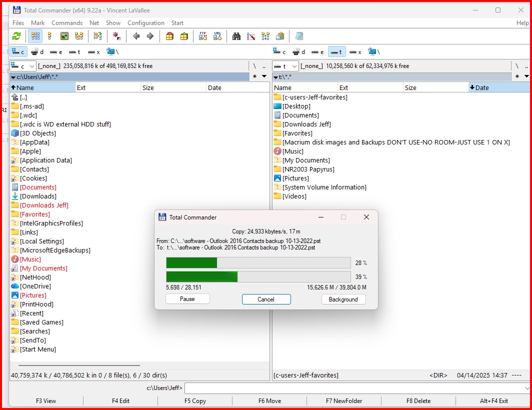Click the green Reread source refresh icon
This screenshot has height=410, width=532.
(16, 36)
